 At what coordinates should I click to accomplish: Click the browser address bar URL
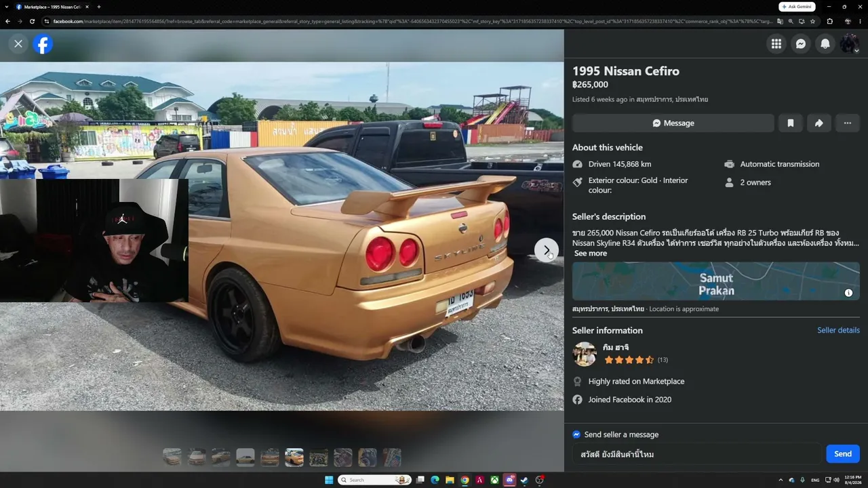412,21
